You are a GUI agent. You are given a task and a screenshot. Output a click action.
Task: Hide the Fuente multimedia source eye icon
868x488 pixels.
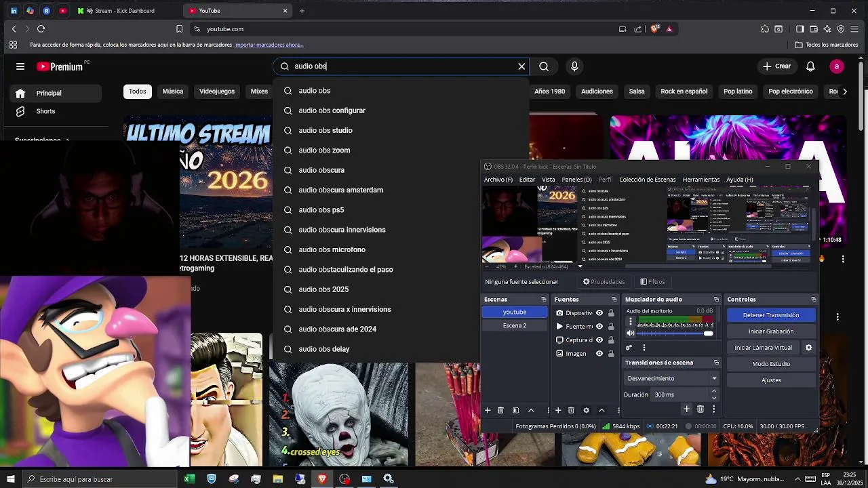pos(599,327)
